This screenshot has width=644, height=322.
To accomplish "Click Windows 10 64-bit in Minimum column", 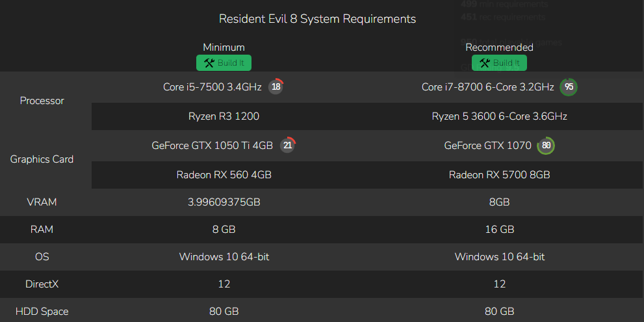I will pyautogui.click(x=224, y=257).
